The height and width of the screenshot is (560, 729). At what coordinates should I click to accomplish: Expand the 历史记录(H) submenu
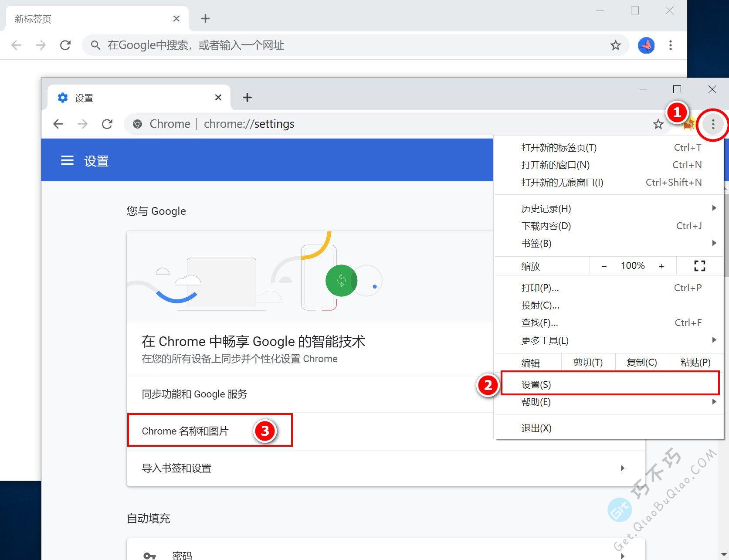(x=609, y=208)
